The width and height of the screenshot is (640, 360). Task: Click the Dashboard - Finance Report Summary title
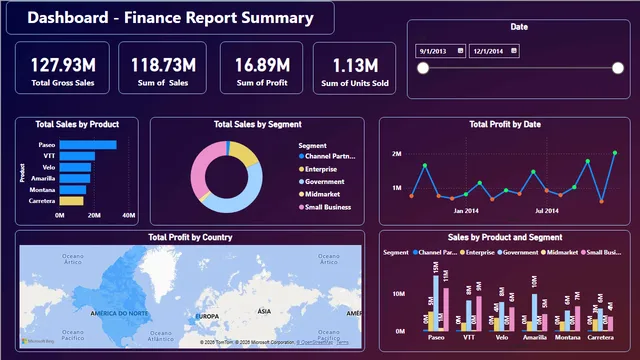170,18
